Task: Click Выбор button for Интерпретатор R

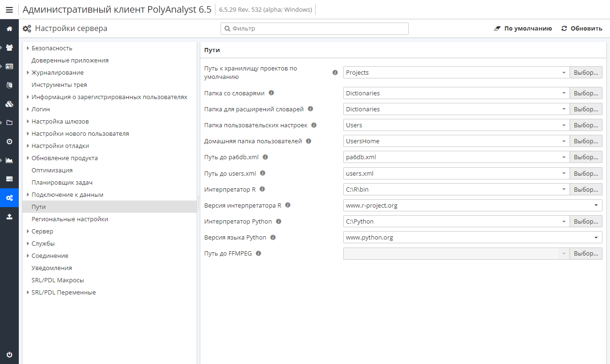Action: [586, 189]
